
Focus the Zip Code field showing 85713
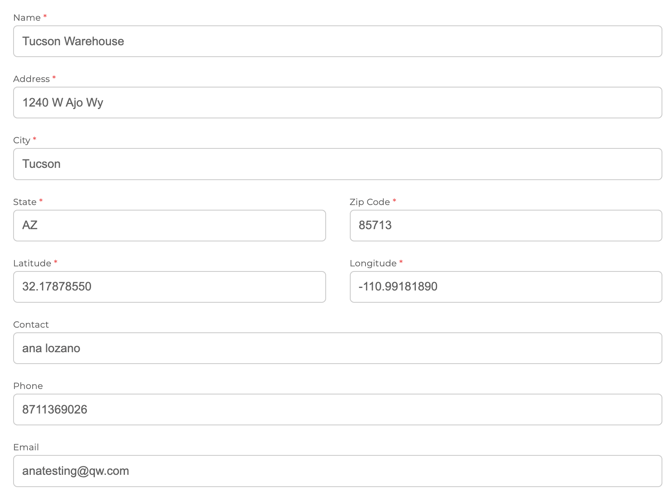505,225
